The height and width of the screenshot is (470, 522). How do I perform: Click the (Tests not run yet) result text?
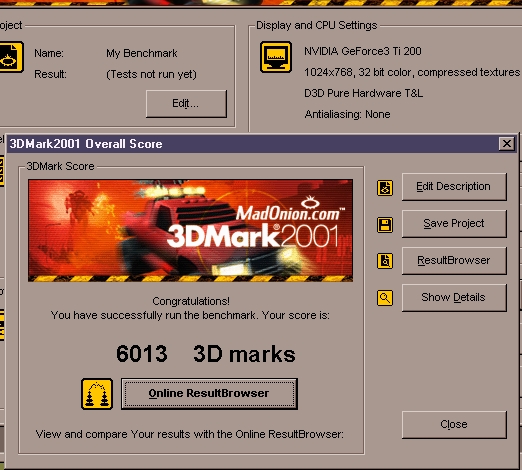coord(151,74)
